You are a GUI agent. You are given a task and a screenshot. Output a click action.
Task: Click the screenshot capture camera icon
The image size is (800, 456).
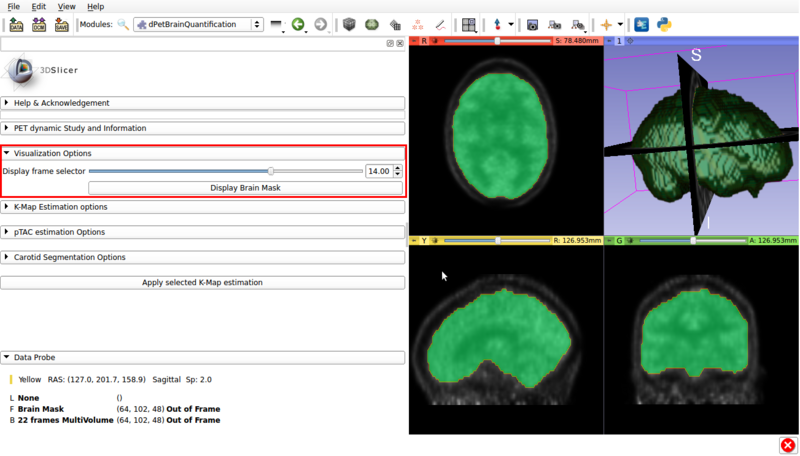pyautogui.click(x=532, y=25)
